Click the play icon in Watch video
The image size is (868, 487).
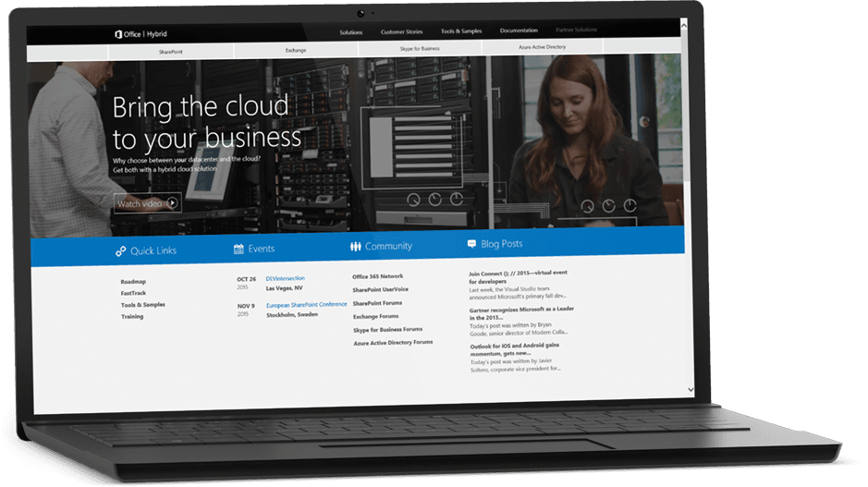pyautogui.click(x=173, y=203)
